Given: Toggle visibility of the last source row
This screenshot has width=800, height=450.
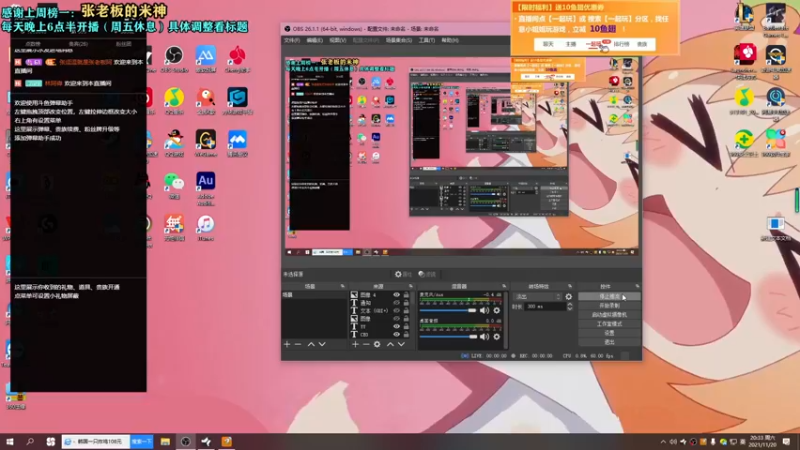Looking at the screenshot, I should (x=396, y=334).
